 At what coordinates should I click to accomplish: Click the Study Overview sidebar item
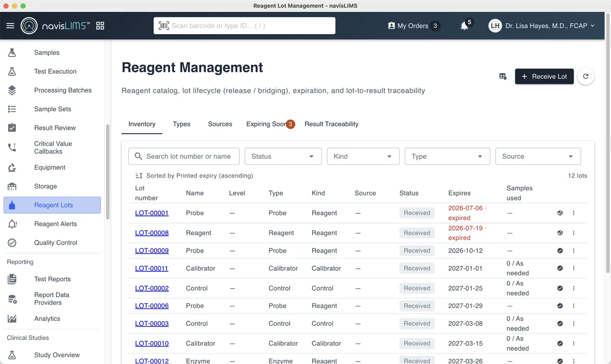pos(52,355)
